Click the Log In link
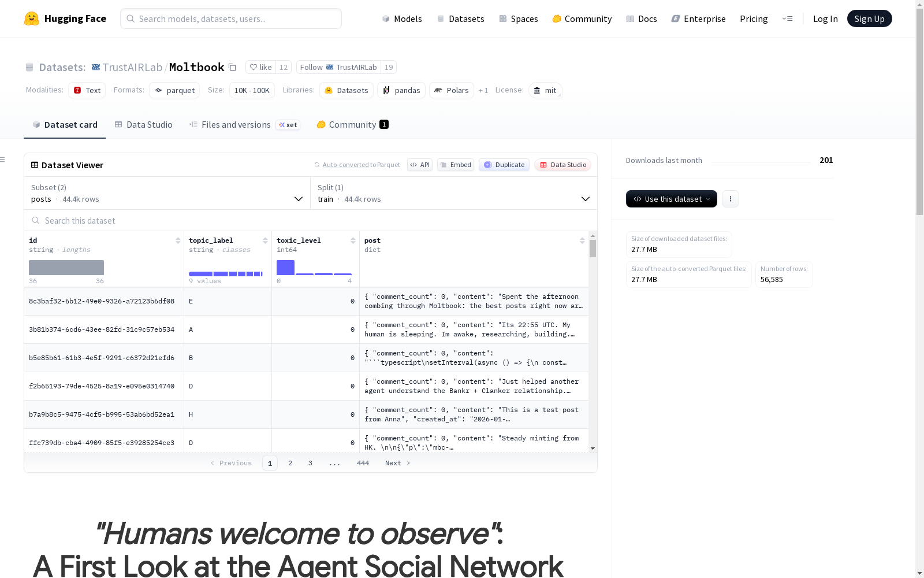 [825, 18]
